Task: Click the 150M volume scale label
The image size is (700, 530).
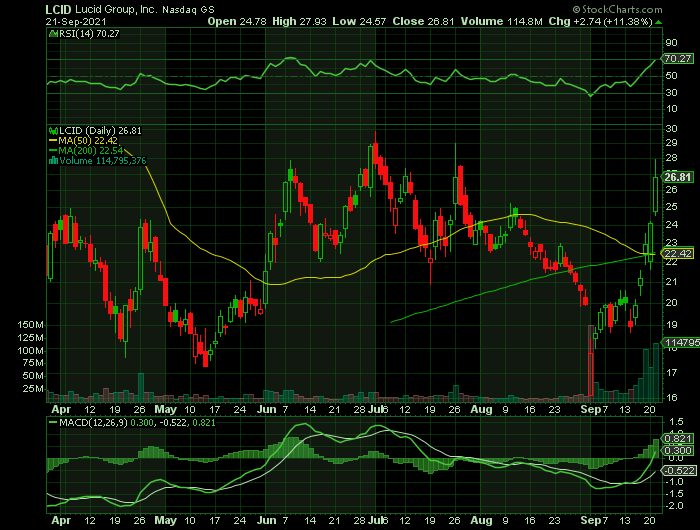Action: coord(30,325)
